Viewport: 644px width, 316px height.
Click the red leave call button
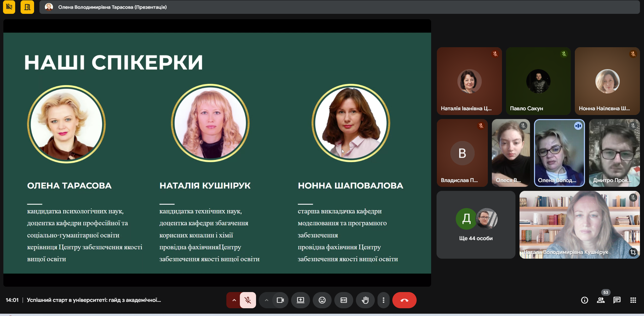point(404,300)
